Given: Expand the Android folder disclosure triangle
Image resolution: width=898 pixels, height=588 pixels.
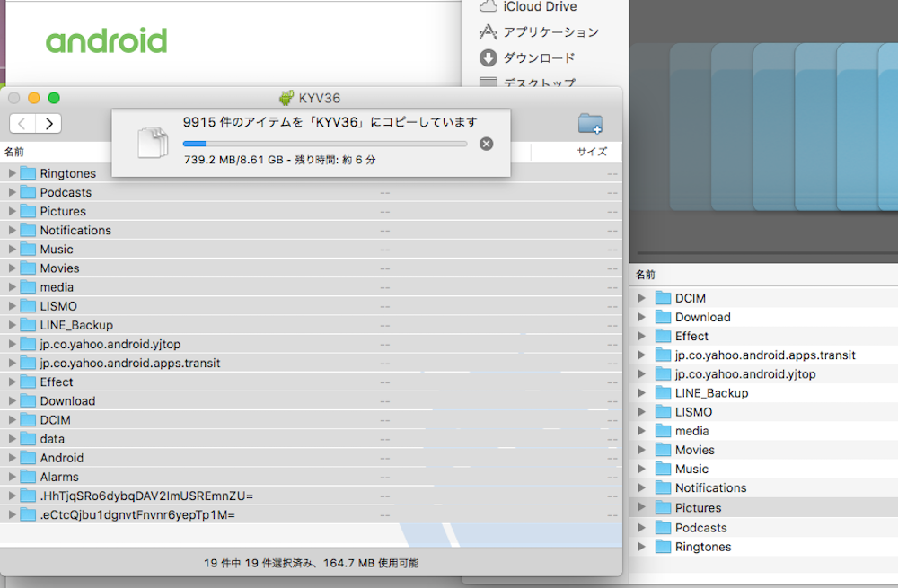Looking at the screenshot, I should click(12, 458).
